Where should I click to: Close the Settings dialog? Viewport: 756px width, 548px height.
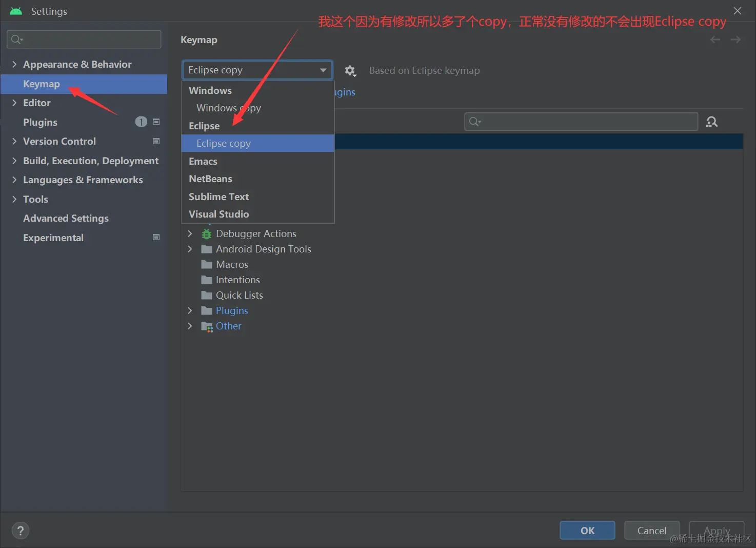click(738, 11)
